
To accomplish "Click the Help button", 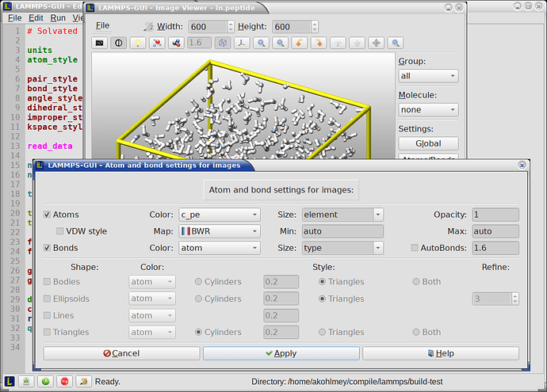I will click(441, 353).
